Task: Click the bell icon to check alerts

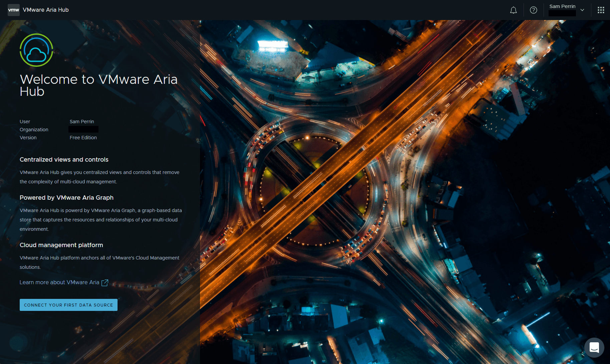Action: pyautogui.click(x=513, y=10)
